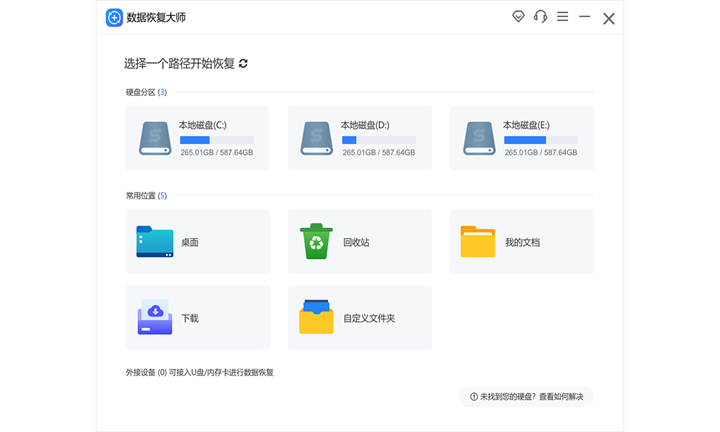Select the 本地磁盘(C:) drive icon
Viewport: 720px width, 432px height.
[155, 138]
